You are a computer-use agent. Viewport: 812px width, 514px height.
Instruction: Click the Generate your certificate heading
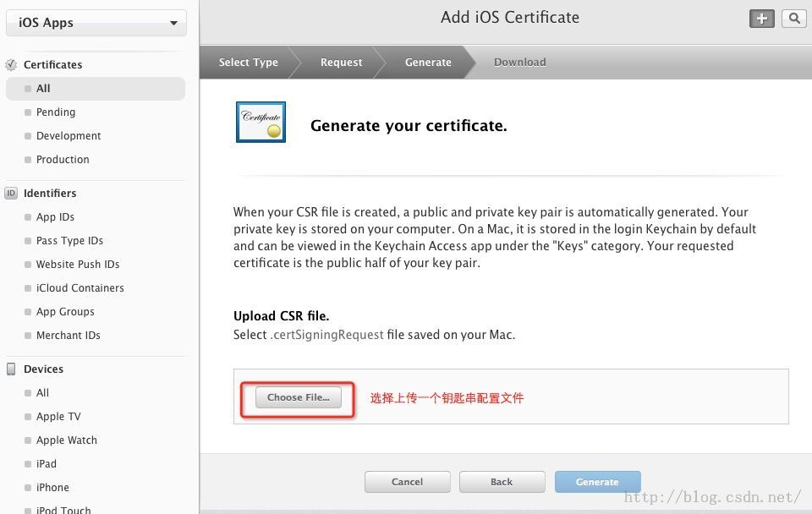coord(409,126)
